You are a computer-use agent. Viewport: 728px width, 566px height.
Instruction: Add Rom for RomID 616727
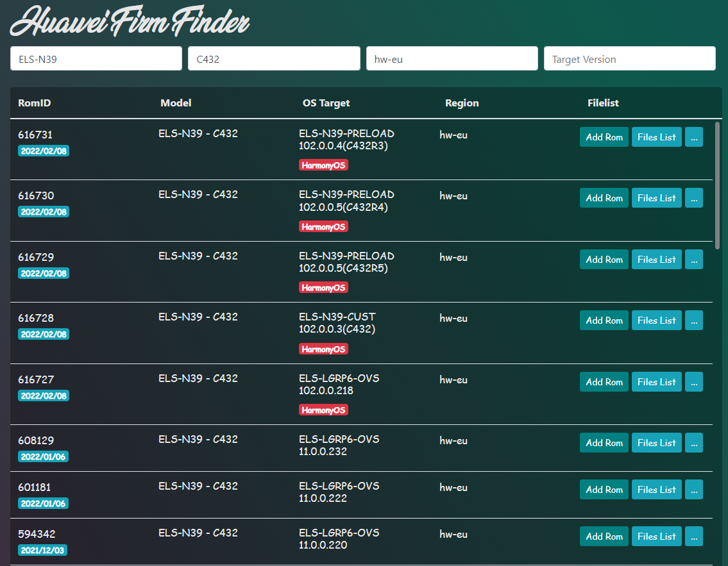(x=604, y=382)
